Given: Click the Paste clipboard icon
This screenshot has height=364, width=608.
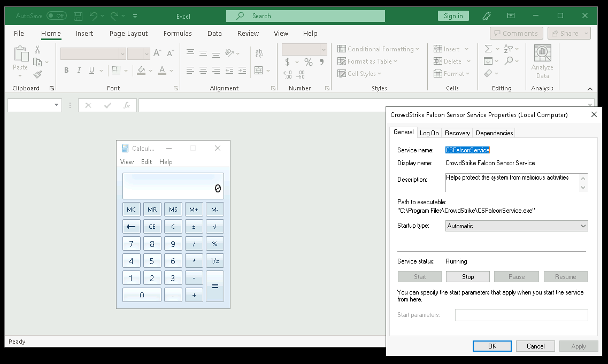Looking at the screenshot, I should pos(20,53).
